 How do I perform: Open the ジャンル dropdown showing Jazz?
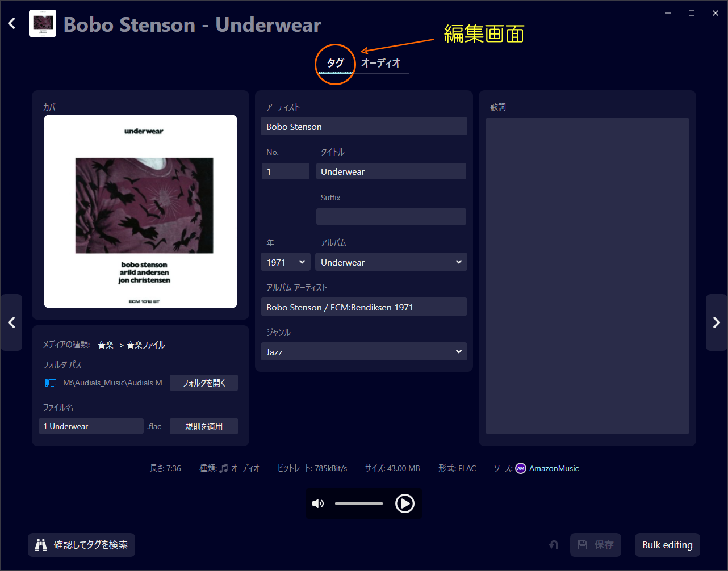pyautogui.click(x=364, y=352)
